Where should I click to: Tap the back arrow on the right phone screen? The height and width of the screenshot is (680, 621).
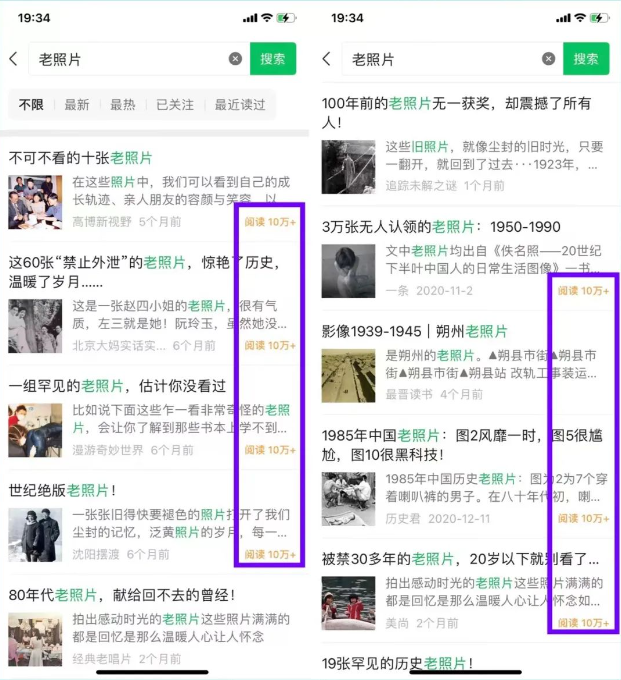(x=327, y=59)
